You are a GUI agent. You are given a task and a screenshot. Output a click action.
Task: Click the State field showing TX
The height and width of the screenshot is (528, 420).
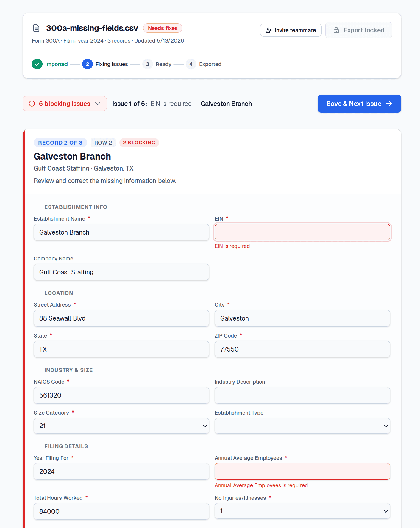(121, 349)
